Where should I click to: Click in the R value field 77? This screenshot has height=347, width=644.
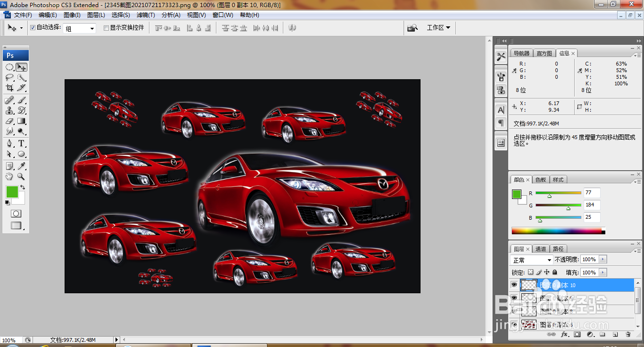coord(592,192)
